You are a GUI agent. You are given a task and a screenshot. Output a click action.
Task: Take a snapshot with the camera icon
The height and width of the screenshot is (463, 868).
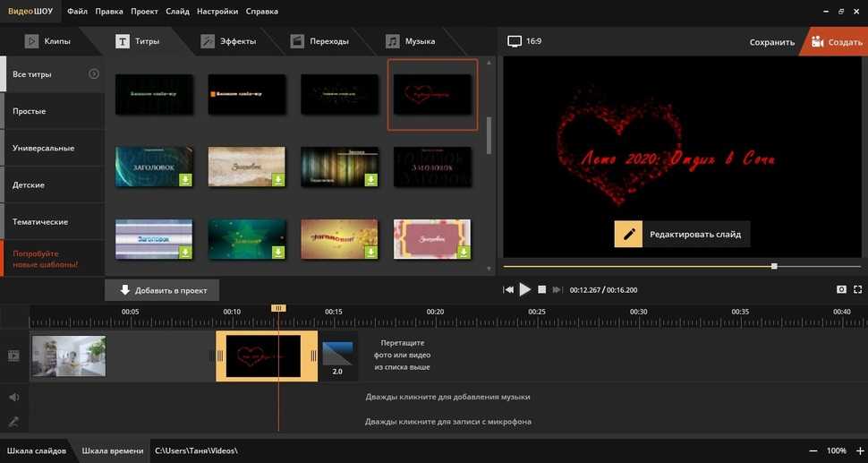coord(841,290)
